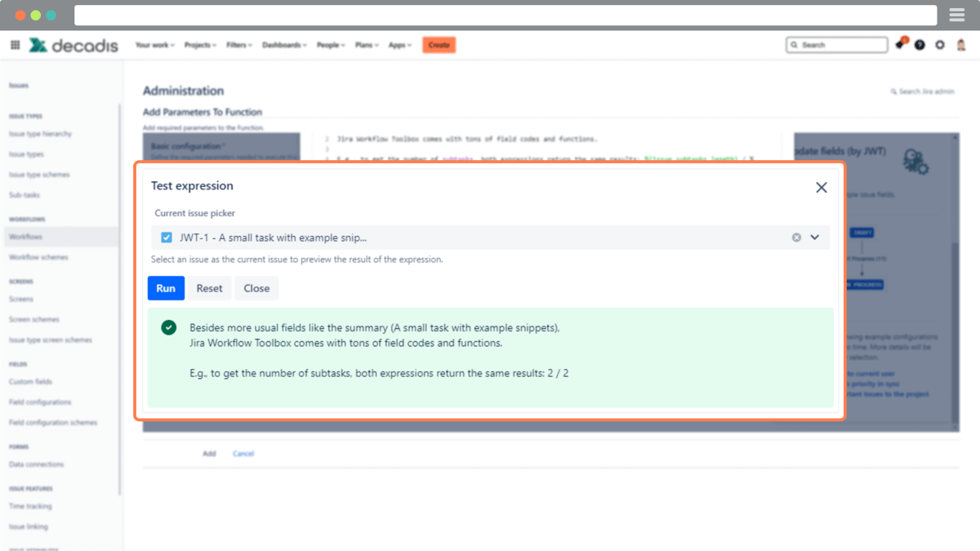980x551 pixels.
Task: Click Issues at top of sidebar
Action: click(19, 85)
